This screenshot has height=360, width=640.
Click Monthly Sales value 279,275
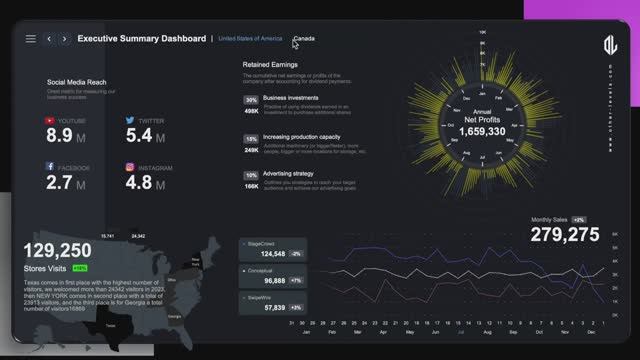[565, 235]
